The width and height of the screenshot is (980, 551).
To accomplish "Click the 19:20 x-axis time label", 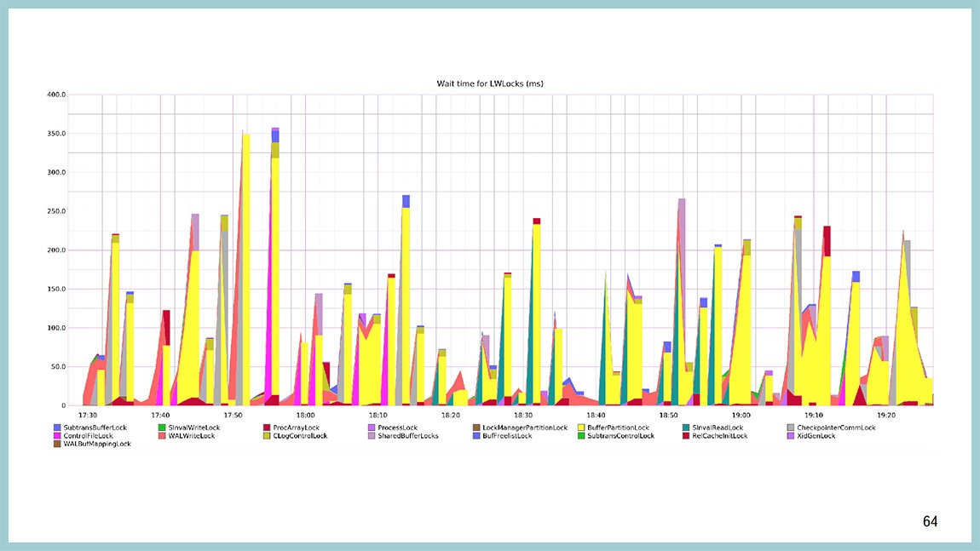I will click(x=886, y=415).
